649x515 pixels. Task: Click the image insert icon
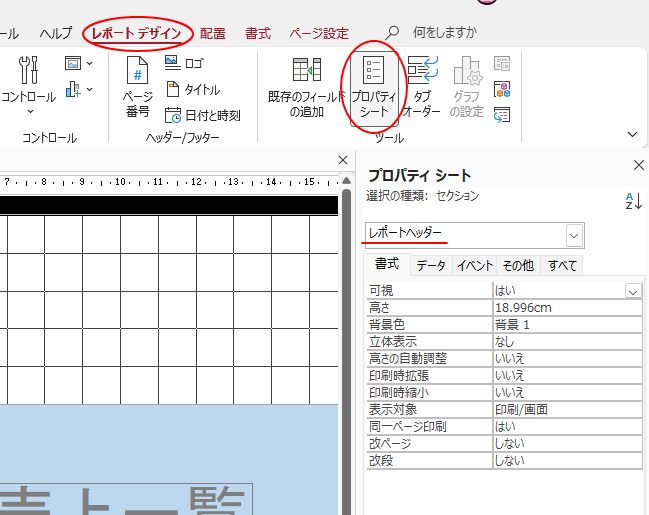pyautogui.click(x=73, y=63)
